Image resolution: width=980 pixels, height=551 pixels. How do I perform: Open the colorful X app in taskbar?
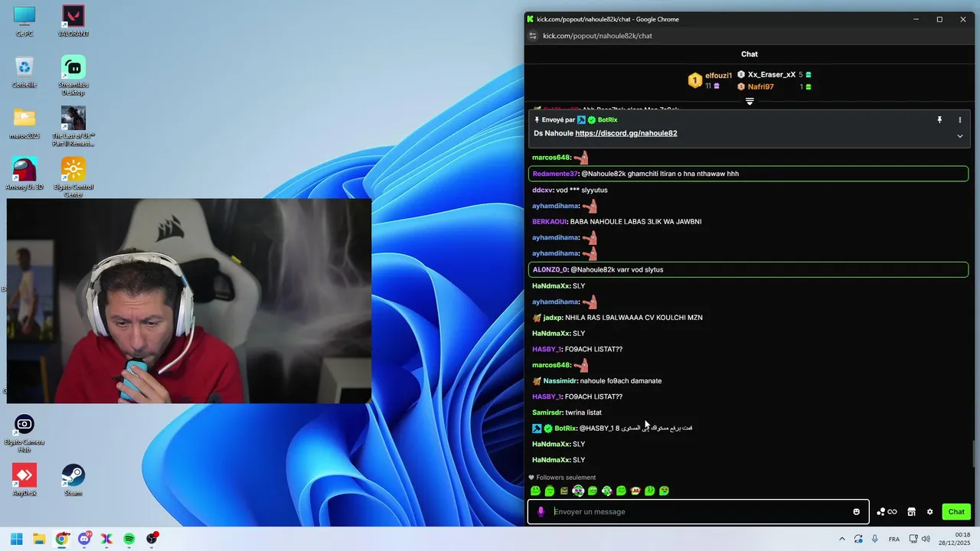coord(106,539)
